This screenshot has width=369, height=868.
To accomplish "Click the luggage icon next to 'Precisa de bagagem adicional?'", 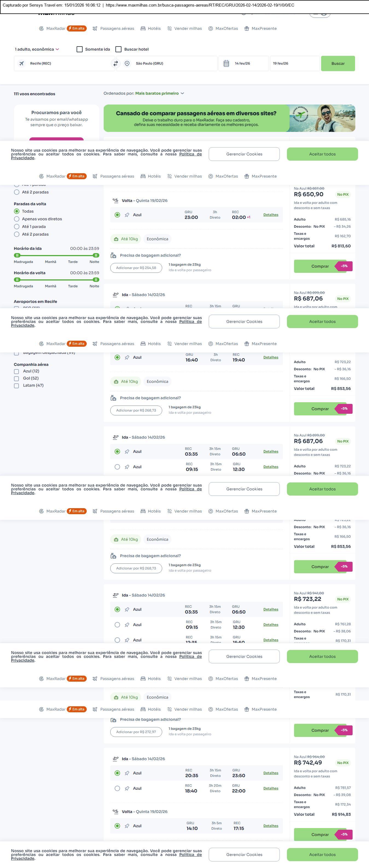I will 114,255.
